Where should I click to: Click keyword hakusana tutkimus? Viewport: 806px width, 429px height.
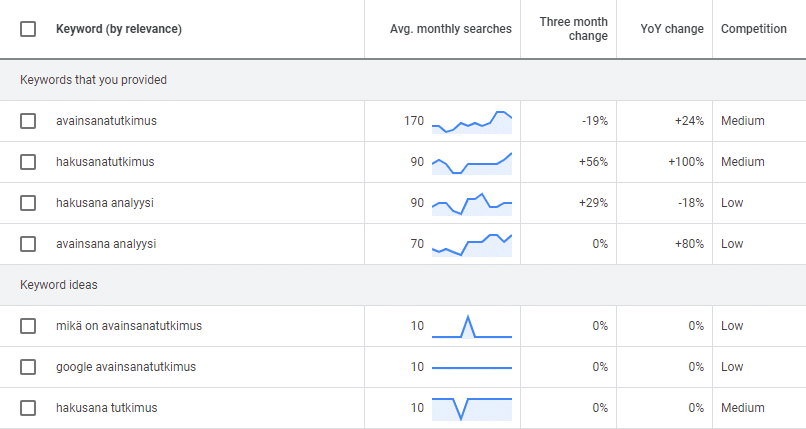[107, 408]
